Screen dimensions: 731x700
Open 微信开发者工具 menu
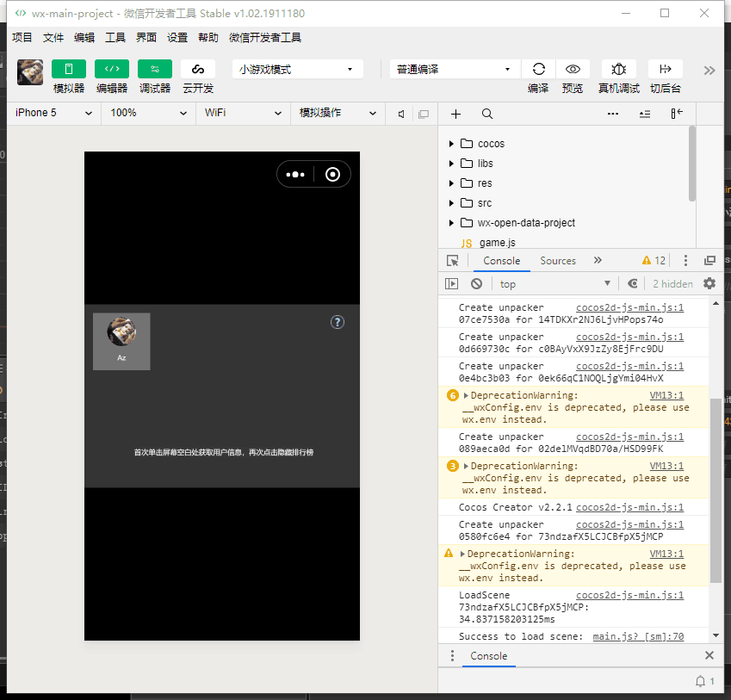(265, 37)
